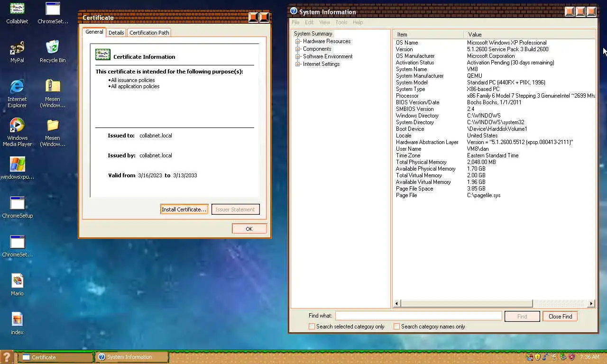Viewport: 607px width, 364px height.
Task: Select the Page File Space row
Action: pos(494,189)
